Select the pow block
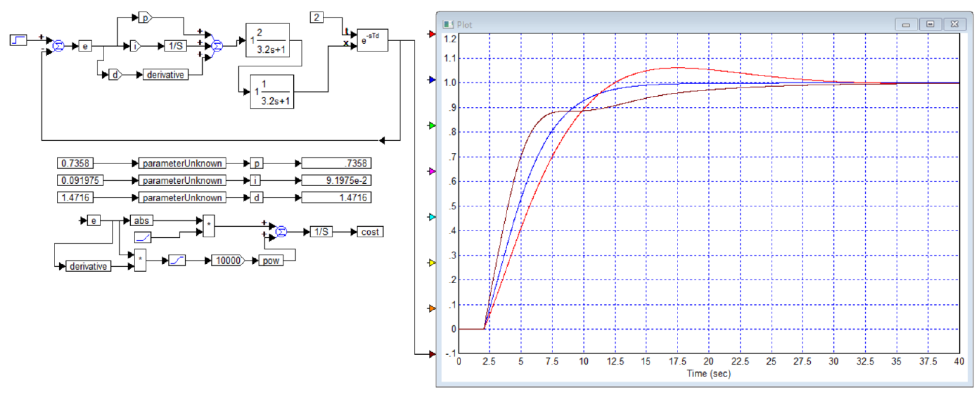Image resolution: width=980 pixels, height=397 pixels. pos(270,261)
